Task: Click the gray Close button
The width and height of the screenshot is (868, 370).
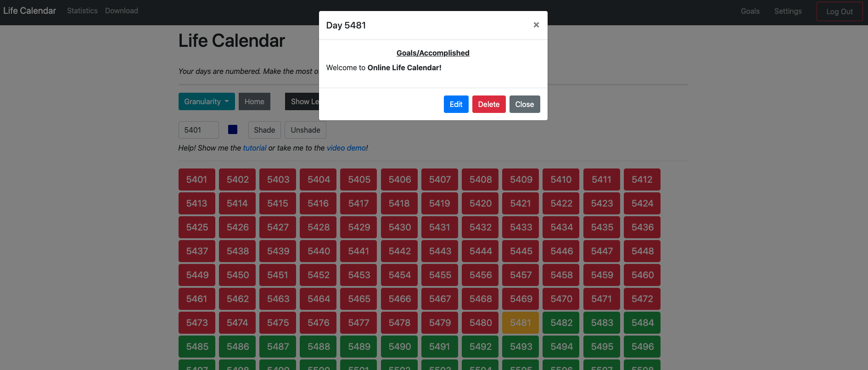Action: pyautogui.click(x=524, y=104)
